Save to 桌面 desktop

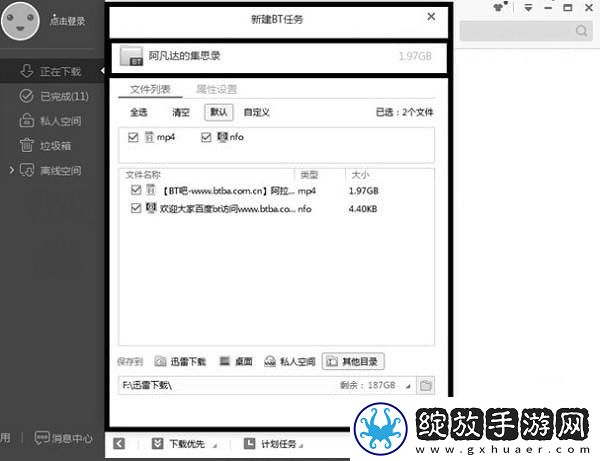(x=236, y=361)
